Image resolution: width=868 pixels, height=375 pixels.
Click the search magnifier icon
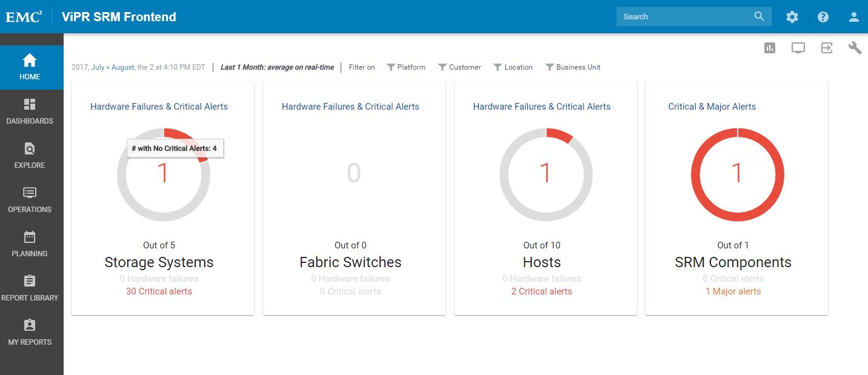(x=759, y=16)
